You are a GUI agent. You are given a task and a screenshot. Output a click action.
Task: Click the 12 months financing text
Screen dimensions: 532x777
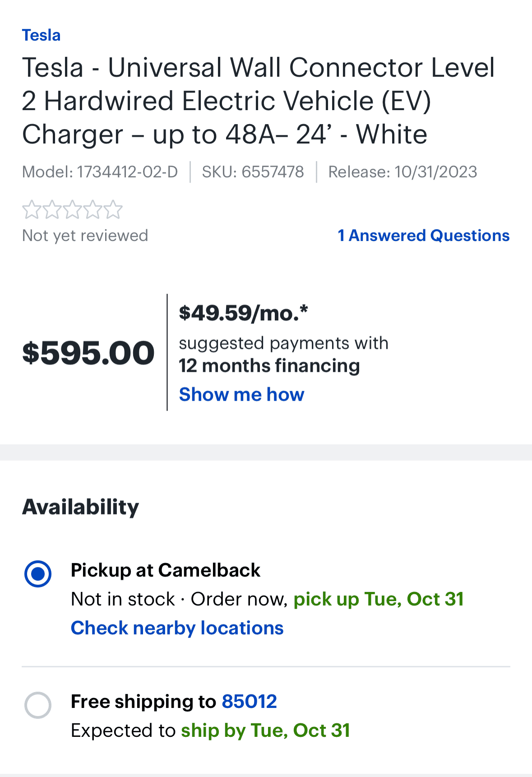(x=269, y=365)
